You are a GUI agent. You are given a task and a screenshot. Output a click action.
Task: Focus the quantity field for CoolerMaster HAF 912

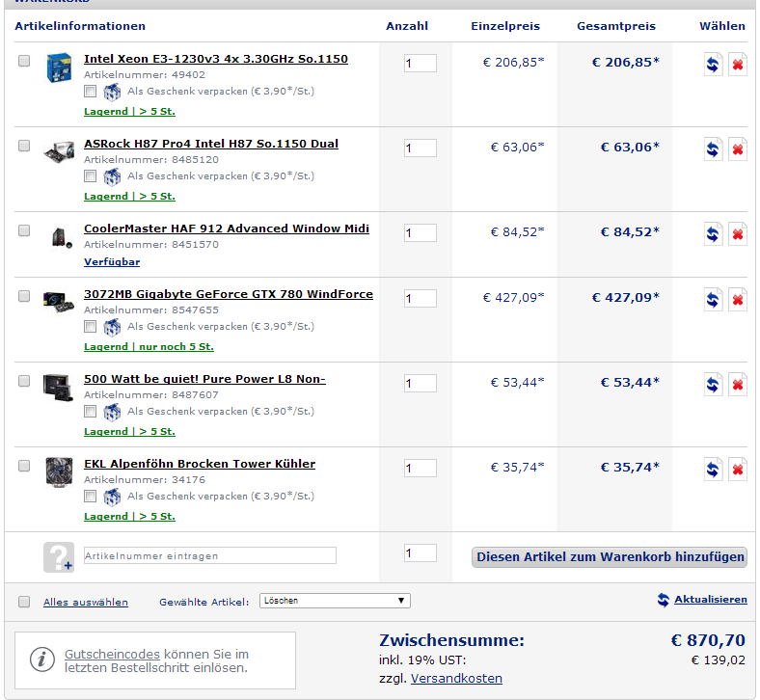pos(421,232)
